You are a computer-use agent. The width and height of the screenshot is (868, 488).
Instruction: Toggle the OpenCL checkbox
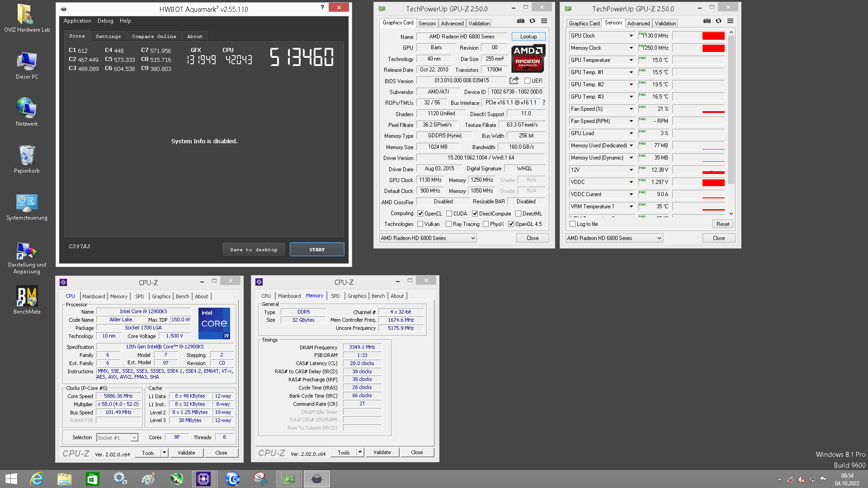tap(420, 214)
